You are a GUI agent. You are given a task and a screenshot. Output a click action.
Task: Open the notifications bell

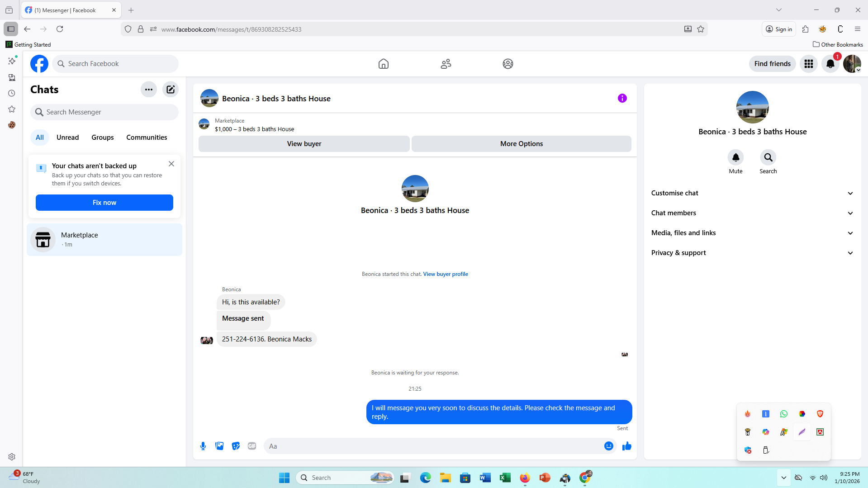point(830,64)
